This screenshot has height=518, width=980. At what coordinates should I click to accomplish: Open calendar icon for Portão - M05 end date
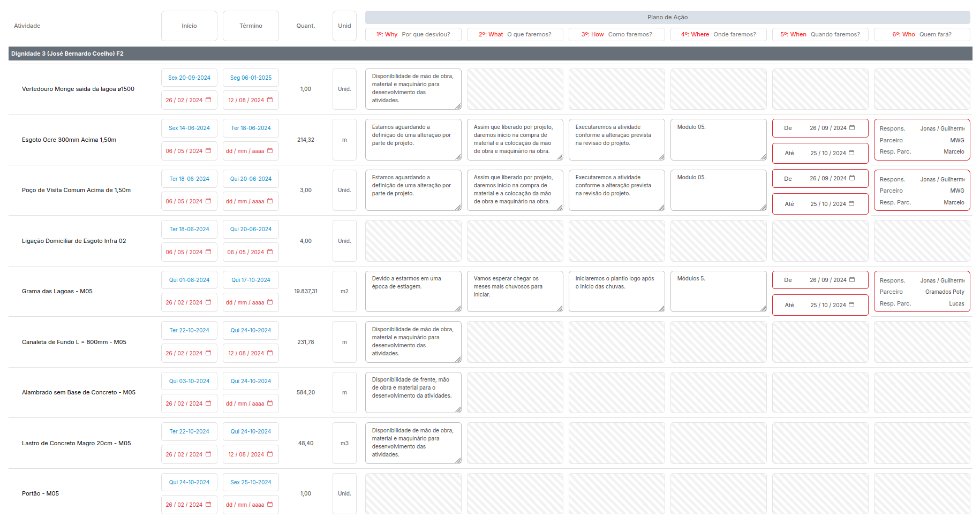click(270, 505)
